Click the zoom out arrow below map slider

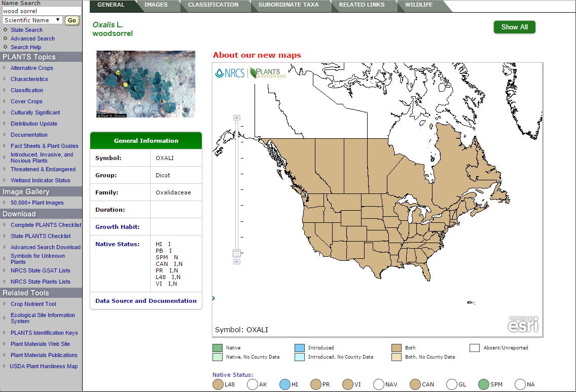(x=236, y=261)
